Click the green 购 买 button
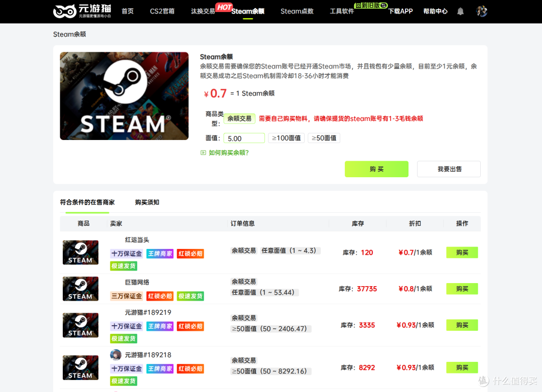The image size is (542, 392). 376,169
